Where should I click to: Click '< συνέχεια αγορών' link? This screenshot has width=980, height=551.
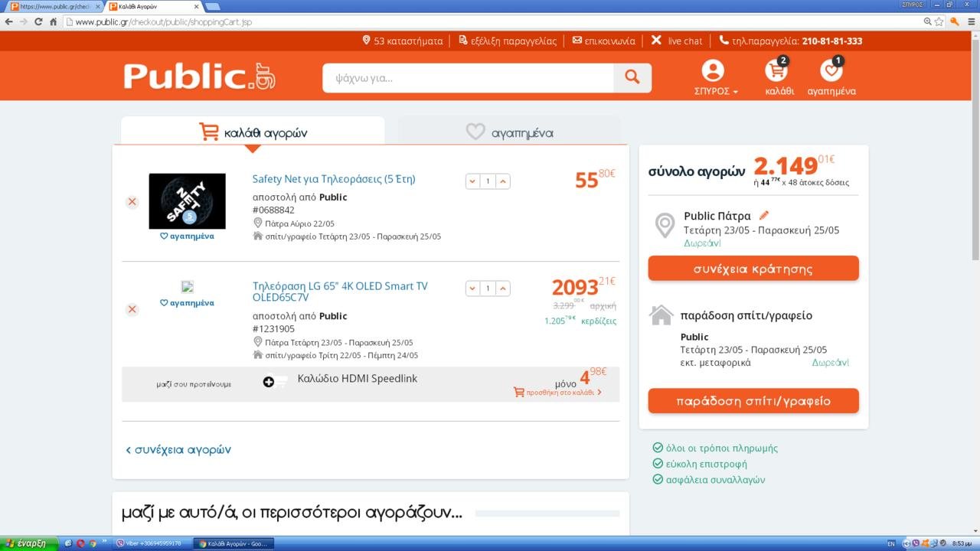click(178, 450)
